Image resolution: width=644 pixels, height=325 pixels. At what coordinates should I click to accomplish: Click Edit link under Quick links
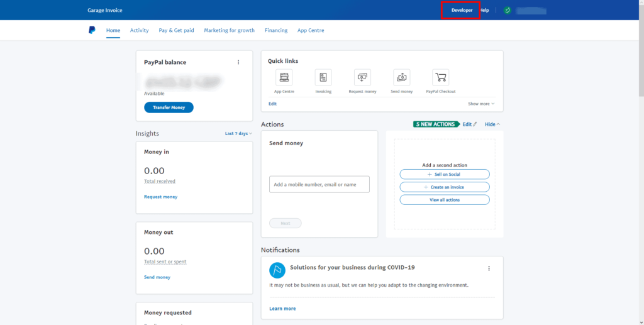tap(273, 104)
